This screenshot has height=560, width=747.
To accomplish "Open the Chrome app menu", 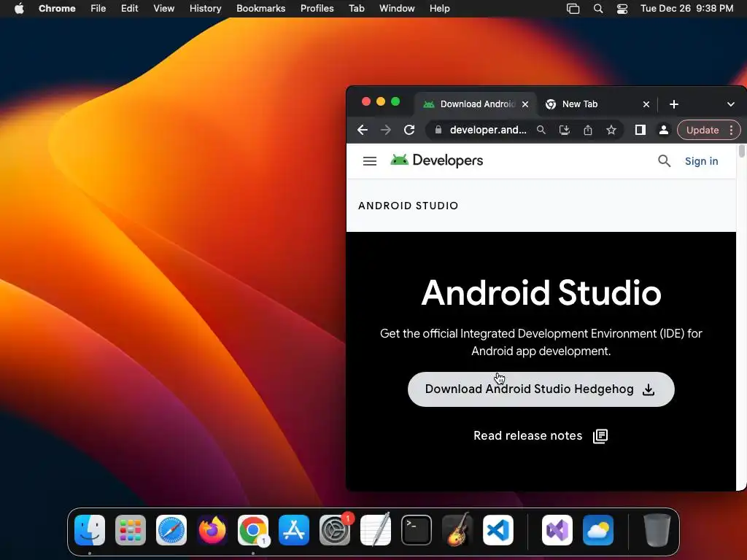I will pos(57,9).
